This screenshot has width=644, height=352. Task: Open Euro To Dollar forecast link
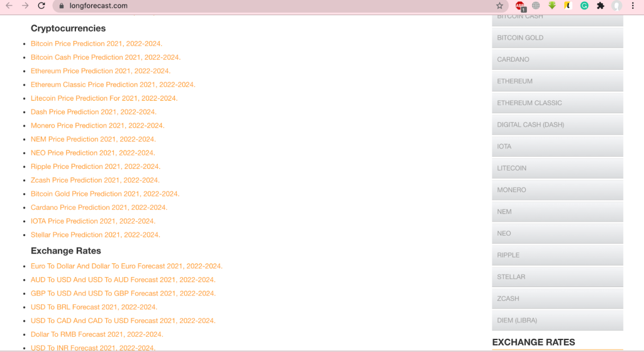pyautogui.click(x=126, y=266)
